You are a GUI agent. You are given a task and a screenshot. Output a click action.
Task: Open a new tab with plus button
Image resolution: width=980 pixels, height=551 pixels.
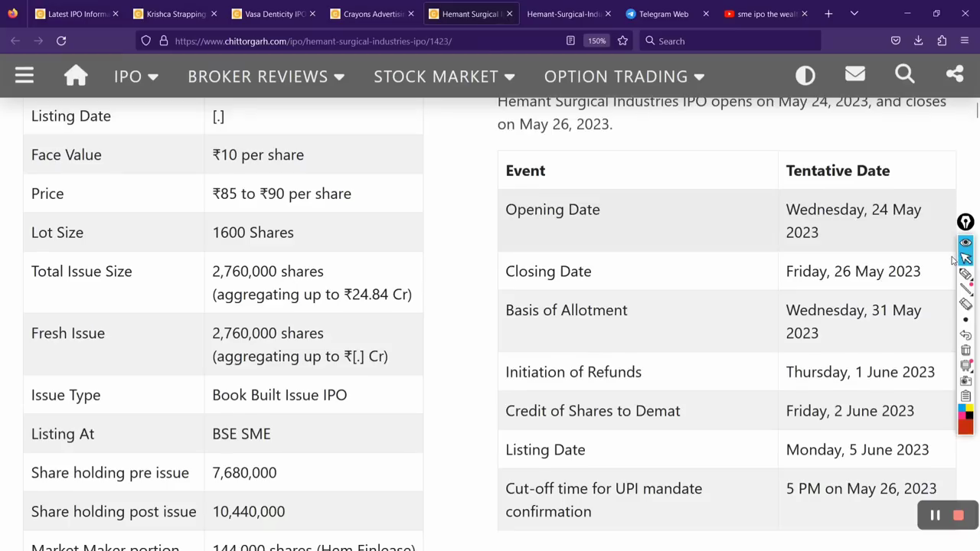(828, 13)
